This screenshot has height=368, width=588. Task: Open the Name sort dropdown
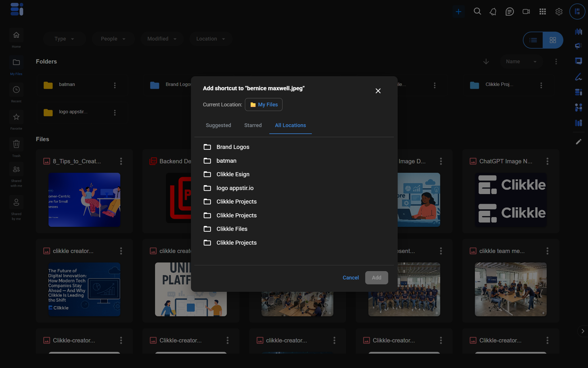(x=521, y=62)
